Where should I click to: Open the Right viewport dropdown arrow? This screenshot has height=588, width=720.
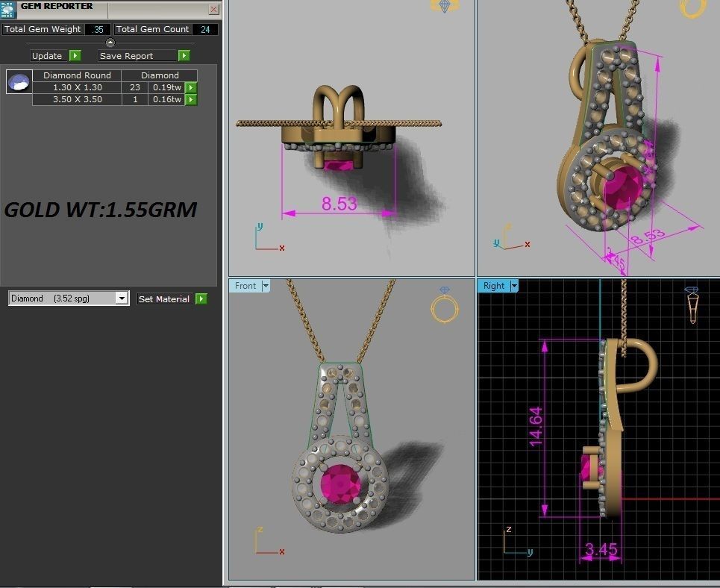coord(514,286)
